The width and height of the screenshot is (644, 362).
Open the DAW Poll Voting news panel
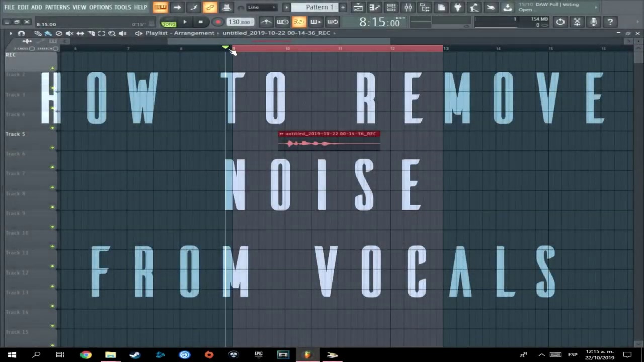[557, 7]
